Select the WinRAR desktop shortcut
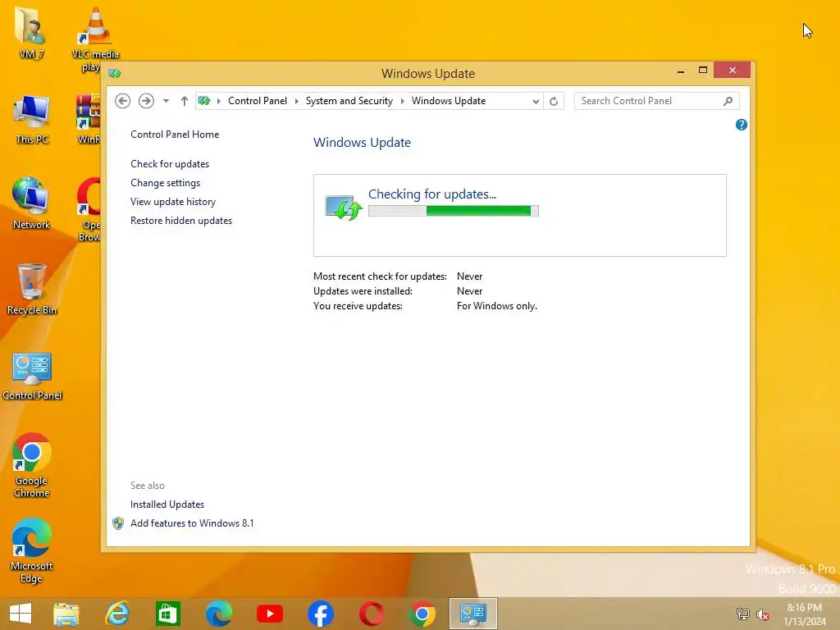This screenshot has height=630, width=840. click(x=89, y=119)
